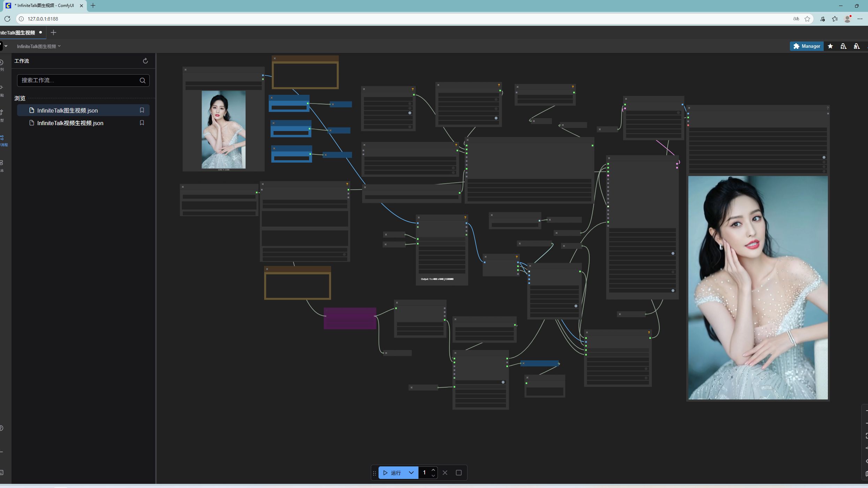
Task: Open the templates sidebar panel
Action: tap(2, 166)
